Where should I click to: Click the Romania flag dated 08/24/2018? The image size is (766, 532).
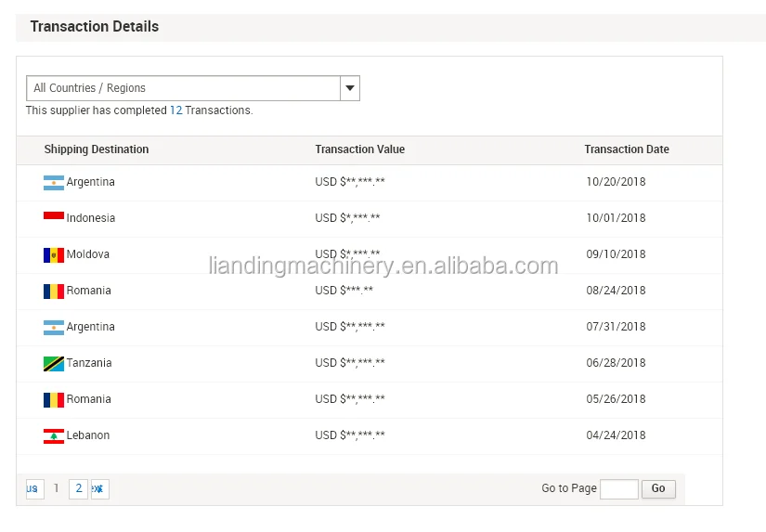click(x=53, y=291)
